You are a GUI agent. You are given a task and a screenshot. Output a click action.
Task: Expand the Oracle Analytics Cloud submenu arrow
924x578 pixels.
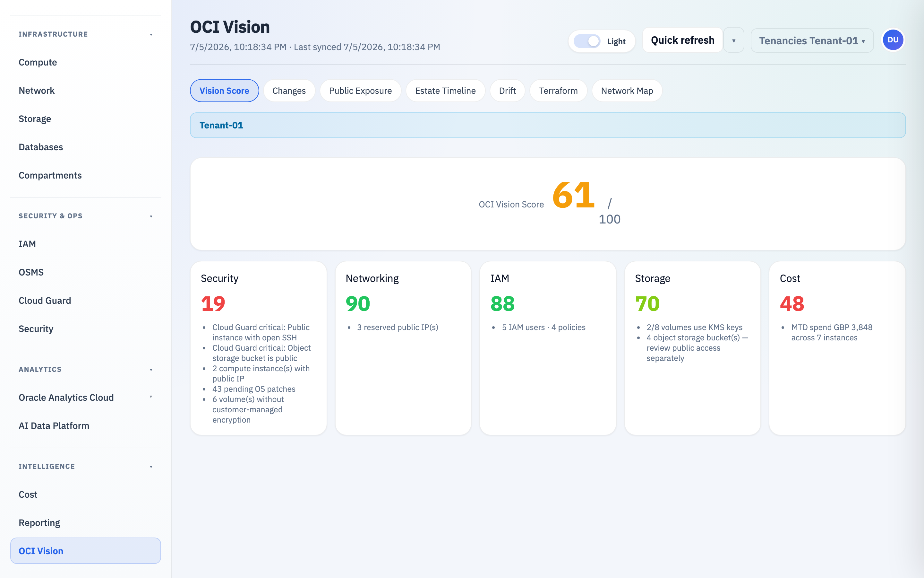click(x=151, y=397)
